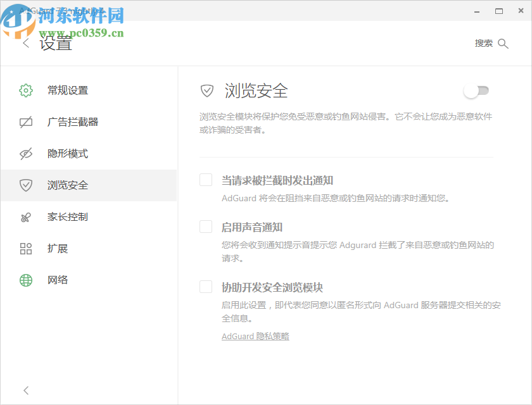The height and width of the screenshot is (405, 532).
Task: Click the 搜索 text label
Action: pos(484,43)
